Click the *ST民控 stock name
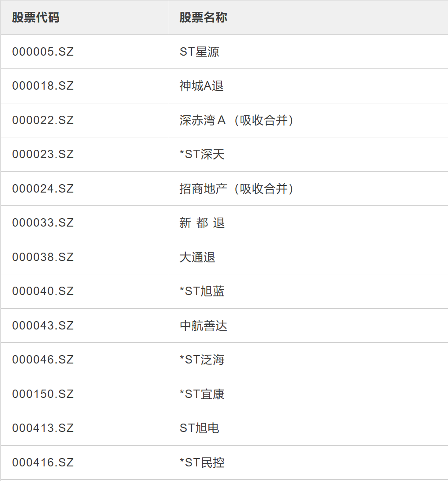The image size is (448, 481). (202, 462)
